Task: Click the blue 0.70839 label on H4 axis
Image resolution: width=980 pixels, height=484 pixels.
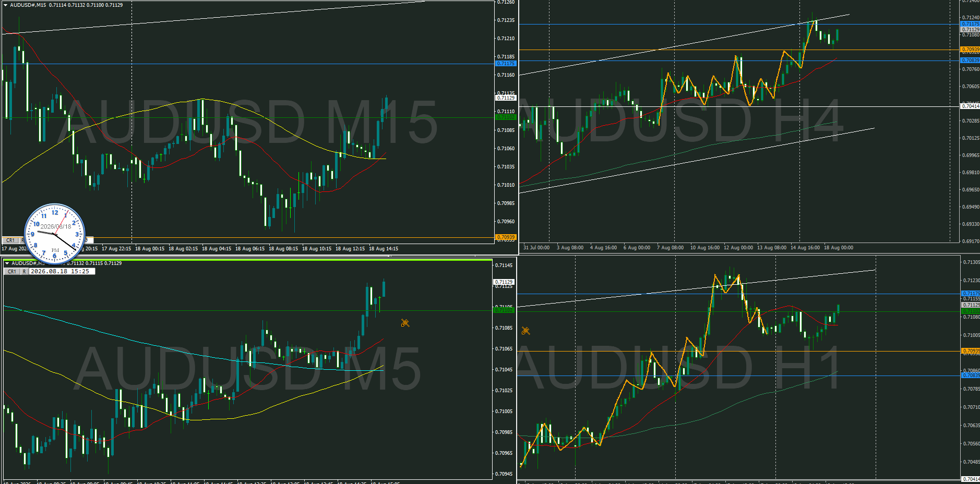Action: click(x=970, y=60)
